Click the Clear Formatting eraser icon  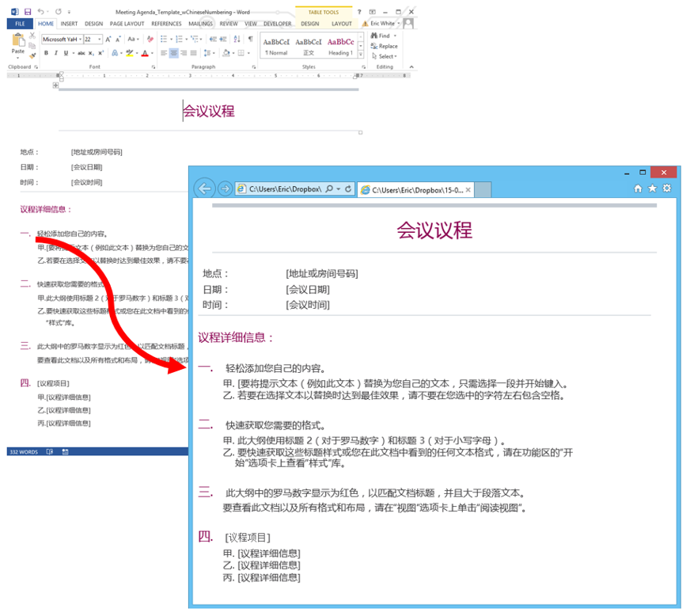point(150,39)
